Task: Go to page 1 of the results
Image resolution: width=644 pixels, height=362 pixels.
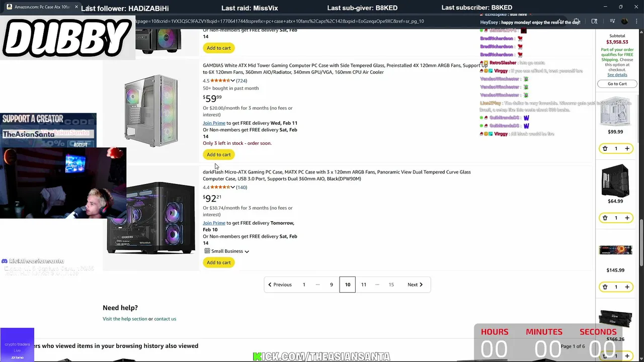Action: click(304, 285)
